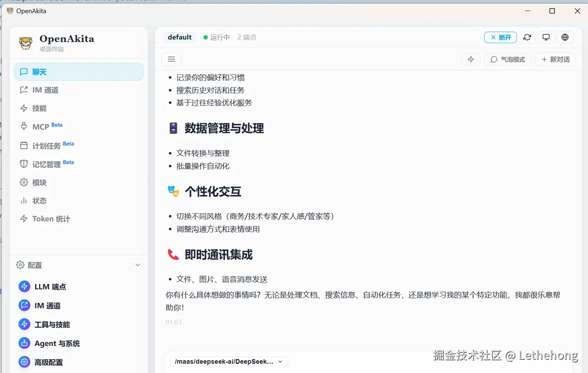
Task: Click the calendar icon beside 计划任务
Action: coord(24,146)
